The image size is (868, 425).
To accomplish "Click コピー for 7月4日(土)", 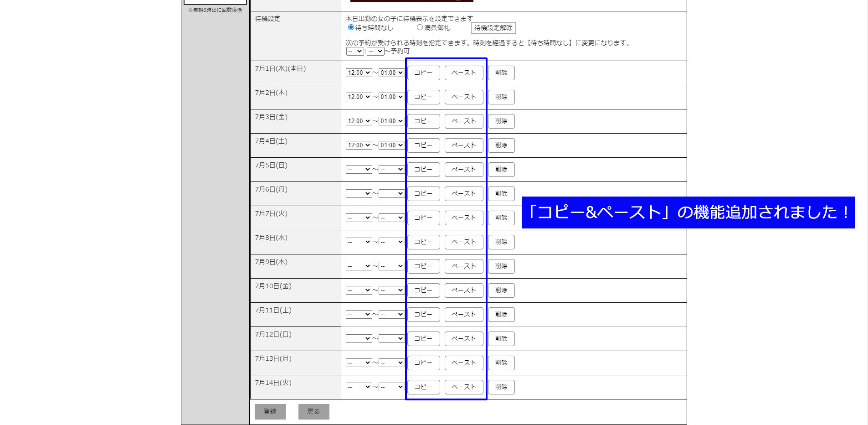I will tap(423, 145).
